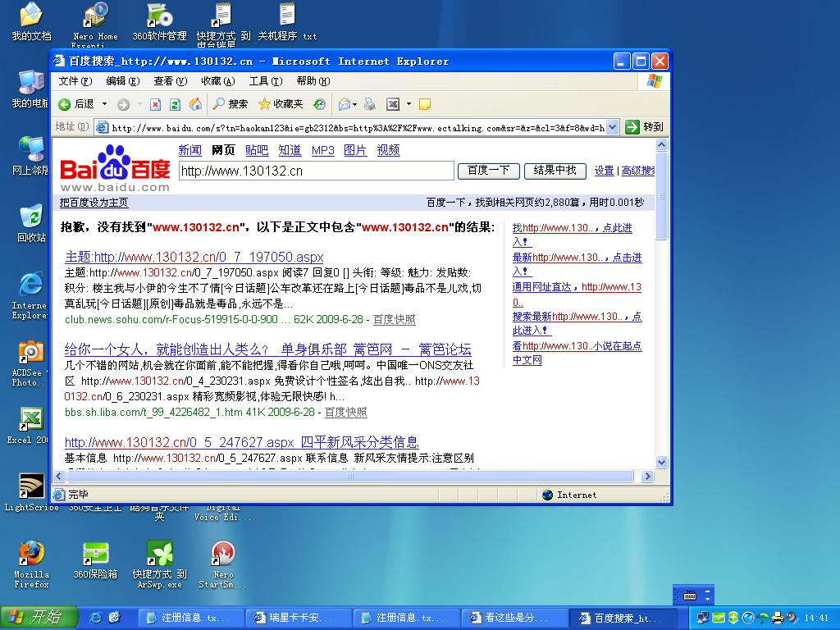Go to Home page icon

point(195,104)
